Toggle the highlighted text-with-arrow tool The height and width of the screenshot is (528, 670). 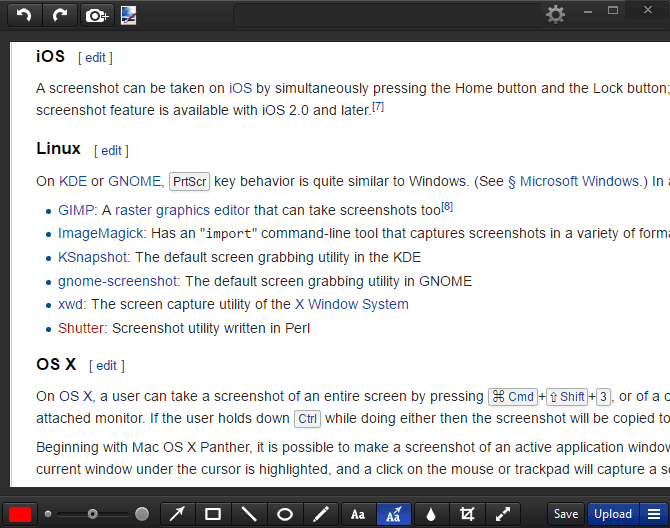394,514
